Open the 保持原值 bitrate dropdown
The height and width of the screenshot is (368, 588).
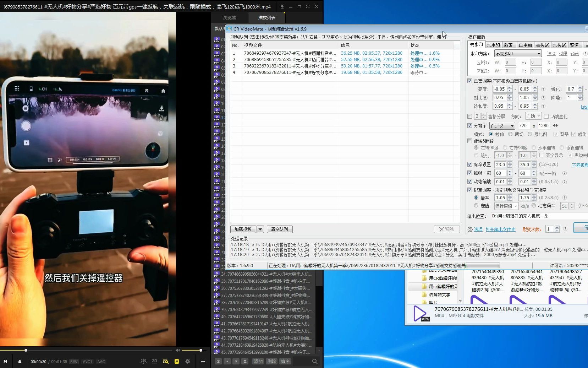pos(506,206)
